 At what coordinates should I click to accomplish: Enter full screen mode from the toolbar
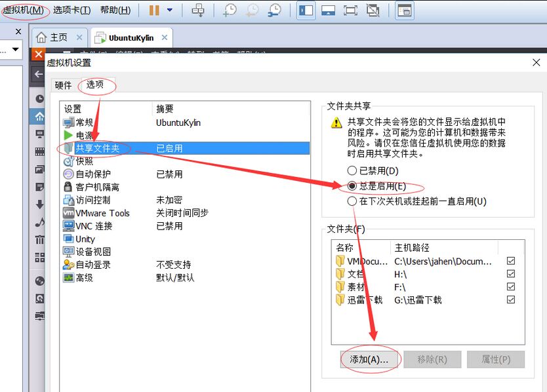(x=350, y=10)
